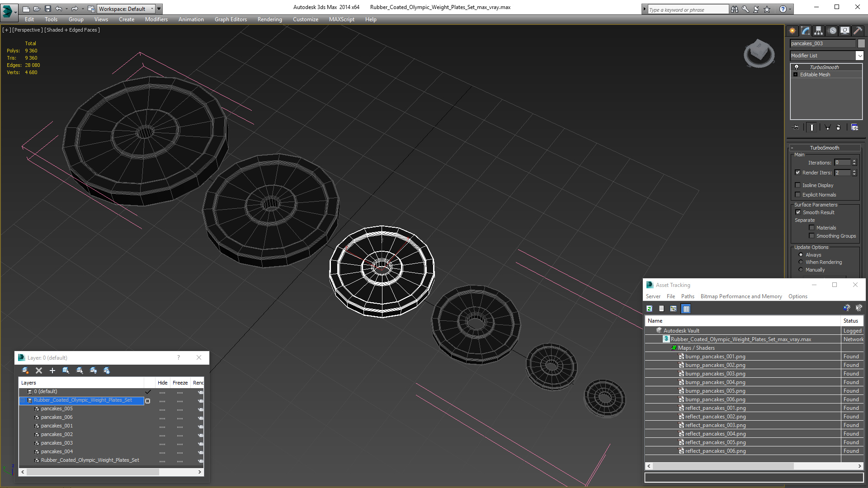This screenshot has height=488, width=868.
Task: Click Delete layer X icon in Layer dialog
Action: [x=39, y=371]
